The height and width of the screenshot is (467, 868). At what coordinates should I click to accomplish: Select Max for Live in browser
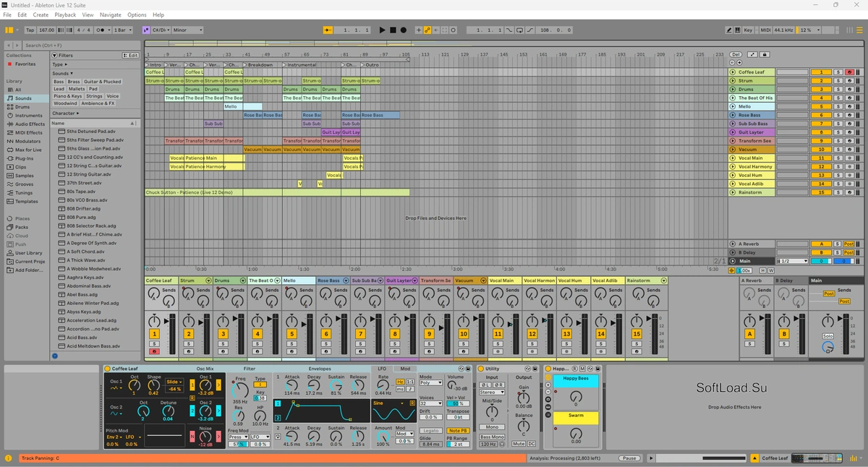pyautogui.click(x=28, y=150)
